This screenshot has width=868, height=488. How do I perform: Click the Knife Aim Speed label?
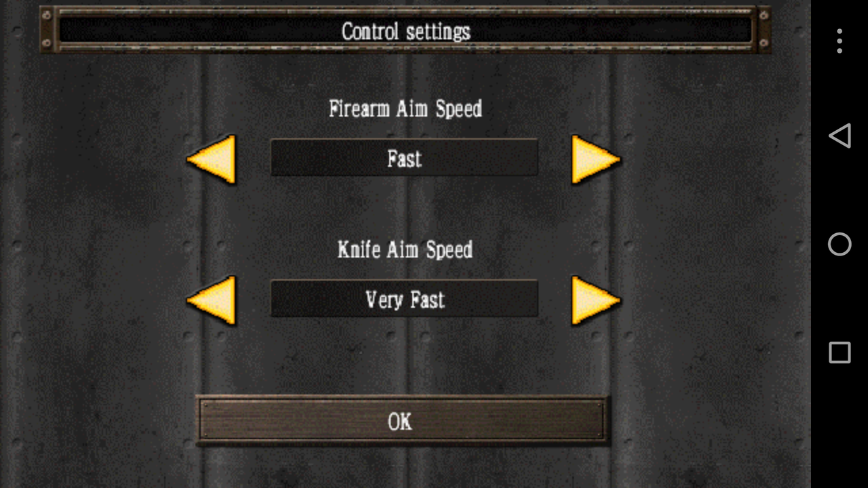pyautogui.click(x=406, y=249)
